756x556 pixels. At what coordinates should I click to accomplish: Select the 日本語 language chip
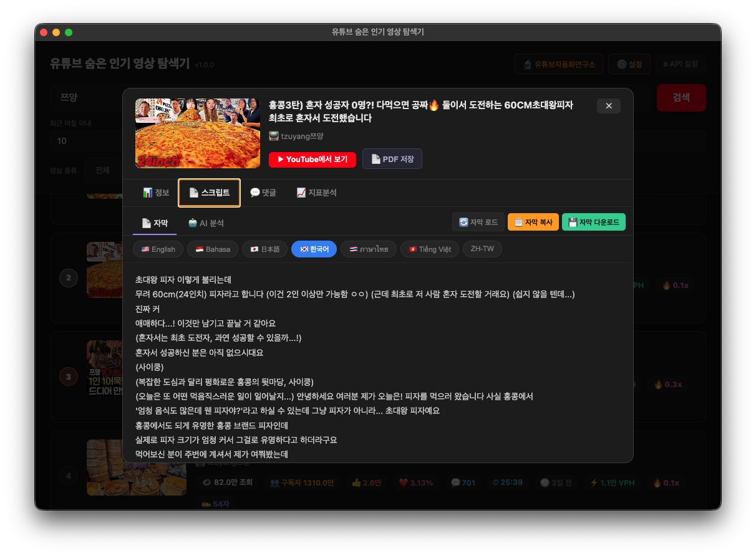(264, 249)
